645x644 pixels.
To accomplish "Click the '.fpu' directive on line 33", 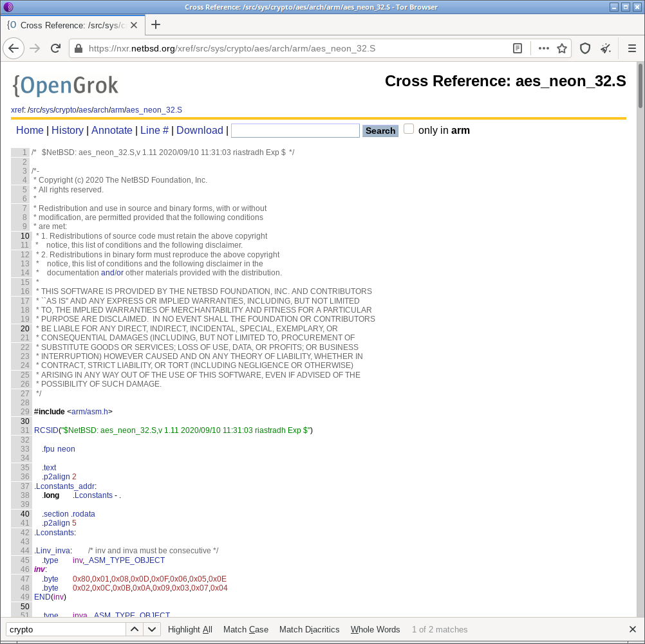I will point(48,449).
